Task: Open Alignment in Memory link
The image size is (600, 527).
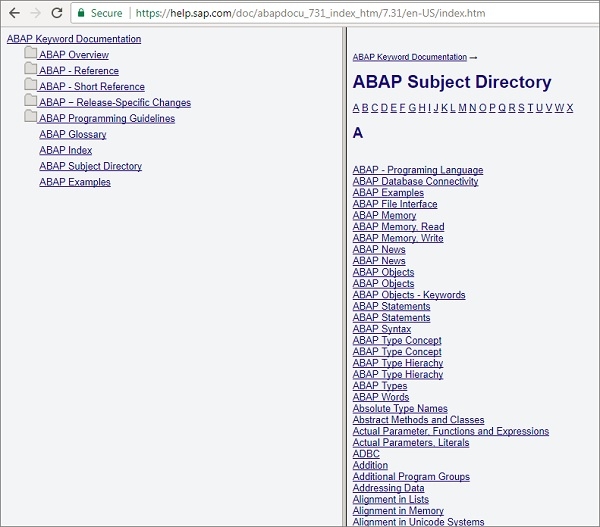Action: click(398, 511)
